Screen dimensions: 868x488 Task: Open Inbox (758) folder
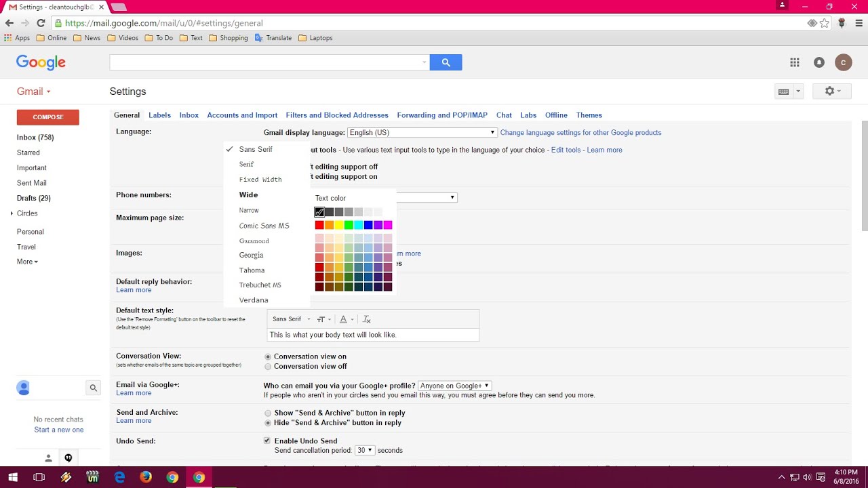tap(35, 138)
